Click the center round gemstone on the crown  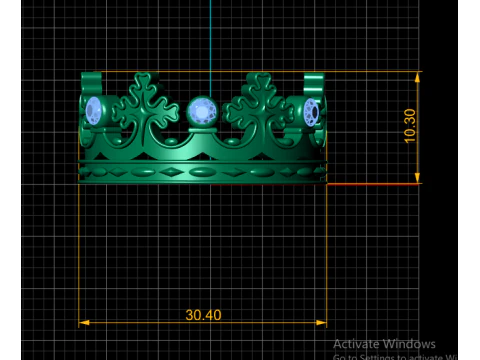pyautogui.click(x=202, y=111)
